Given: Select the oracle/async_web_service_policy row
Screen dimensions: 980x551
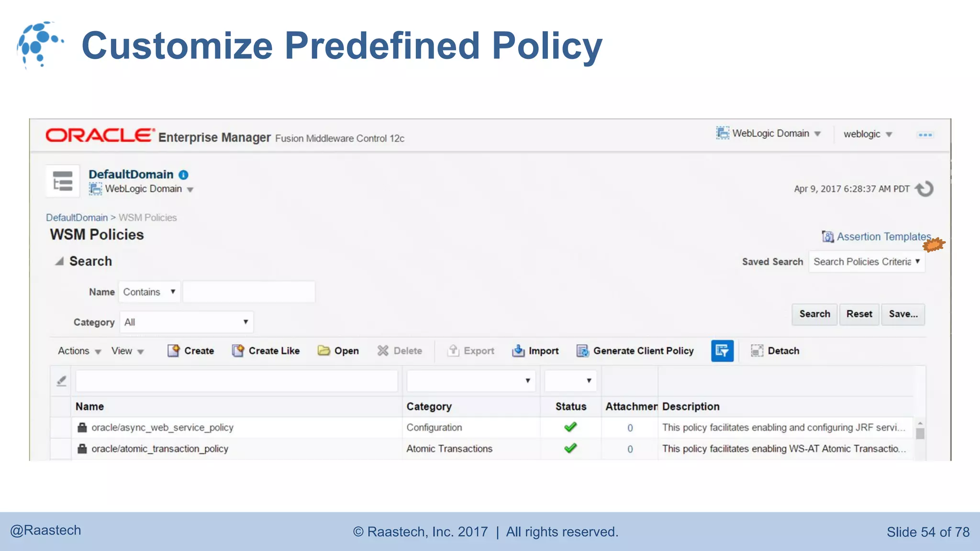Looking at the screenshot, I should [x=482, y=428].
